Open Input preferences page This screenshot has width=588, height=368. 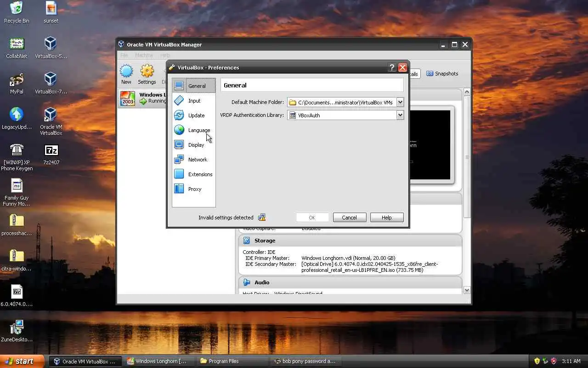pos(194,100)
